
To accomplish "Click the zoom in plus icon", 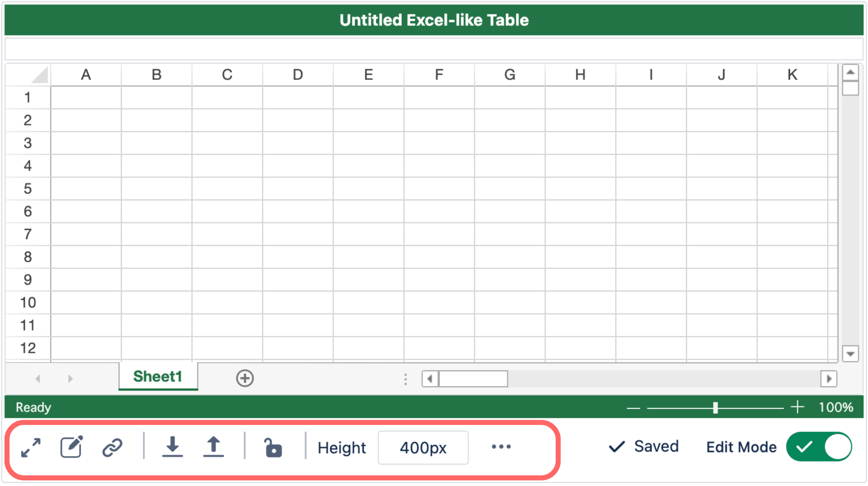I will pos(797,407).
